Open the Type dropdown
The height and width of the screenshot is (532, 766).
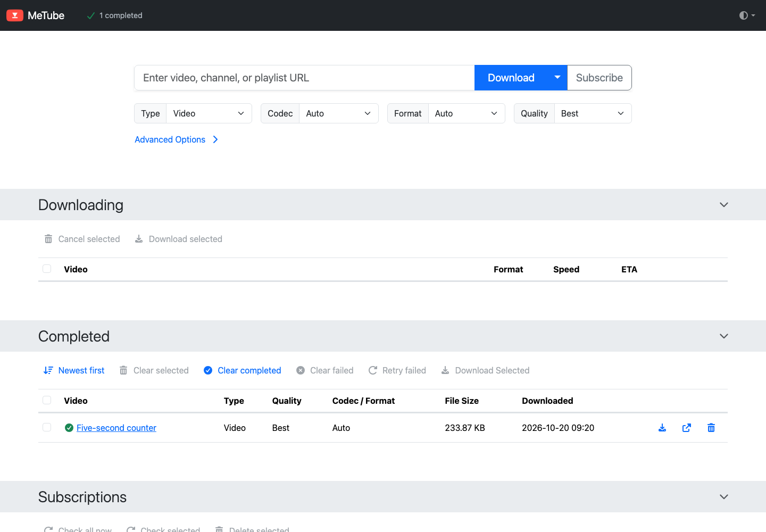point(209,113)
